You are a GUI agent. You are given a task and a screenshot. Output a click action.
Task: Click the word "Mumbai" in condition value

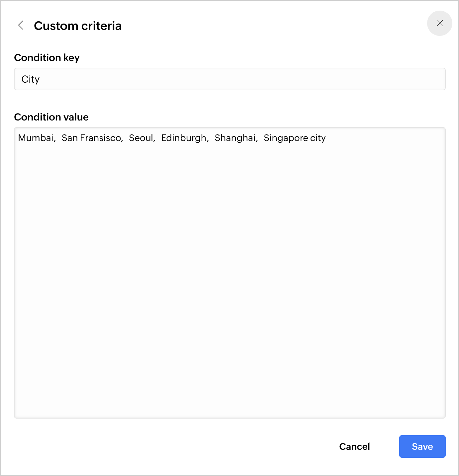pyautogui.click(x=36, y=138)
